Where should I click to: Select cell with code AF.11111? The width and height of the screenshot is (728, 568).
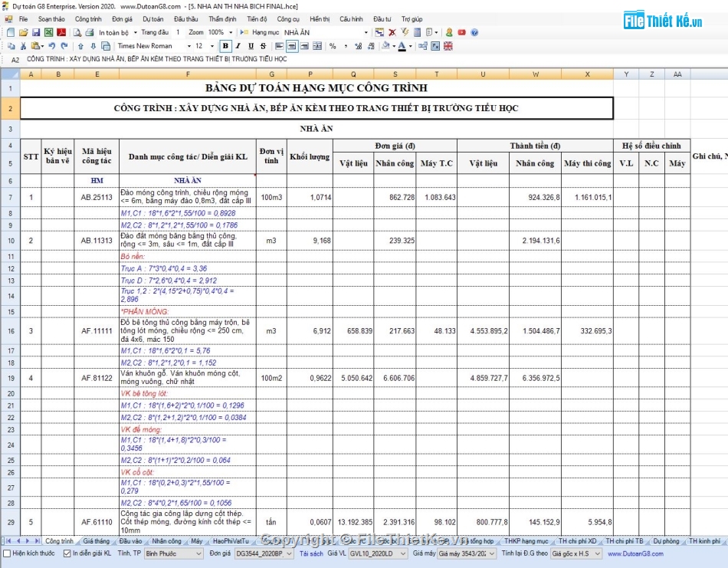click(97, 331)
